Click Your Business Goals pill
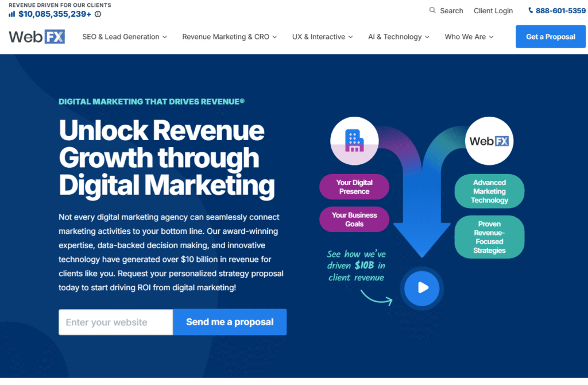 click(354, 220)
